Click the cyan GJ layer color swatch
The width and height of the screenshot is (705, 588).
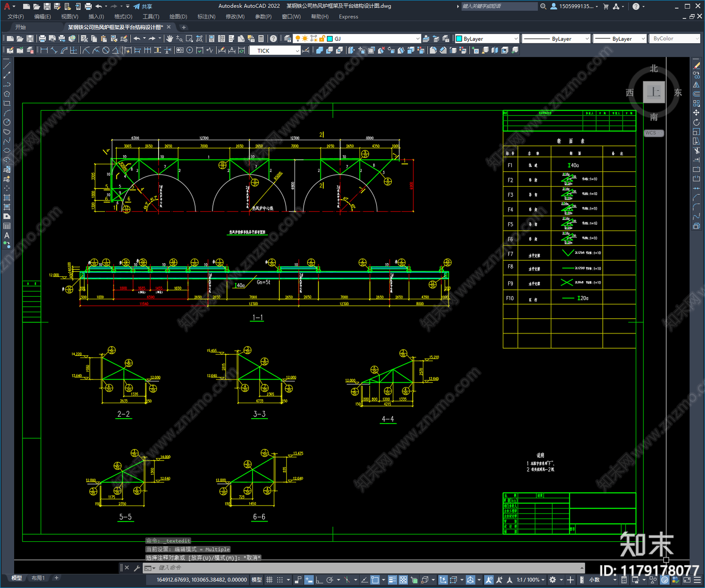(330, 39)
